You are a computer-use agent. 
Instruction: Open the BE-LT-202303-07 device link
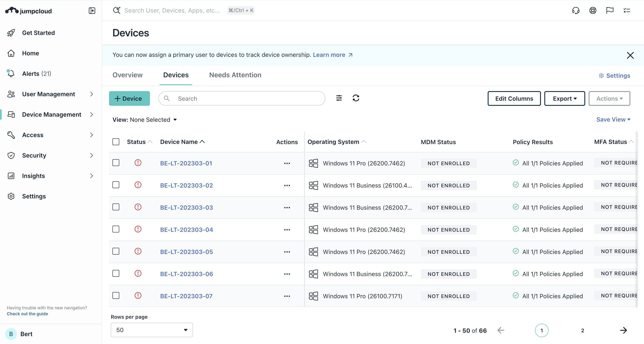pyautogui.click(x=186, y=296)
